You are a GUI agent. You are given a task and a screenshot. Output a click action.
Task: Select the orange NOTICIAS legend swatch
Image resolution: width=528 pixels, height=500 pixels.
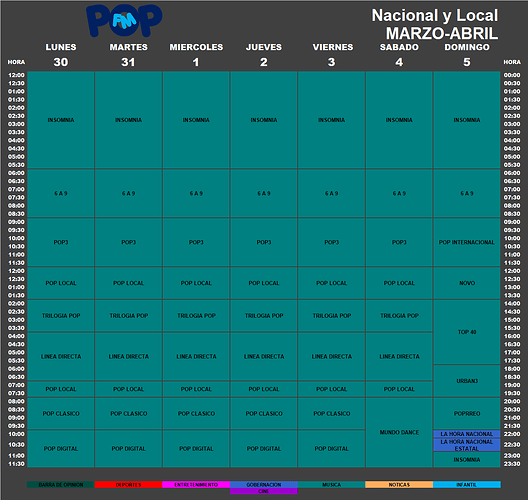point(399,485)
